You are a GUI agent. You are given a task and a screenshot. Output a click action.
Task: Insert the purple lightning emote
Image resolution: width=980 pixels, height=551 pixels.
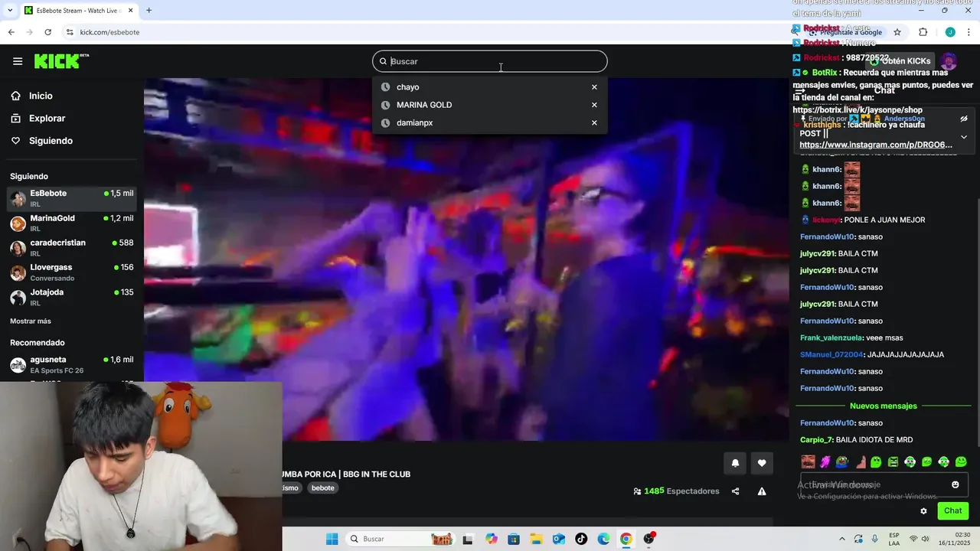pyautogui.click(x=825, y=461)
